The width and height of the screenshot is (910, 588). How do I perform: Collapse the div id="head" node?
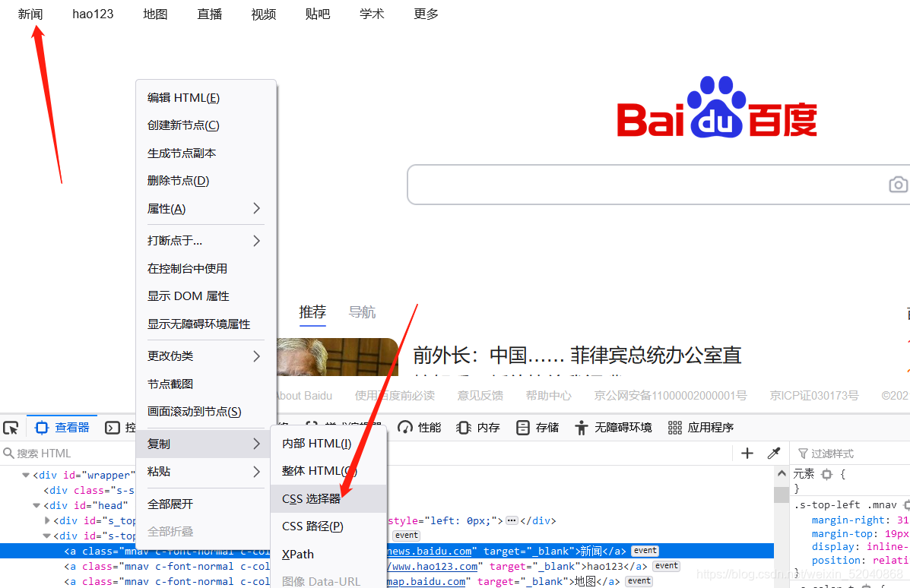click(36, 506)
